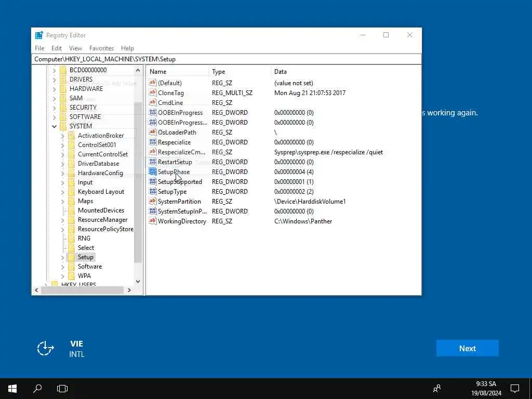Click the Select key folder icon
The height and width of the screenshot is (399, 532).
(71, 248)
